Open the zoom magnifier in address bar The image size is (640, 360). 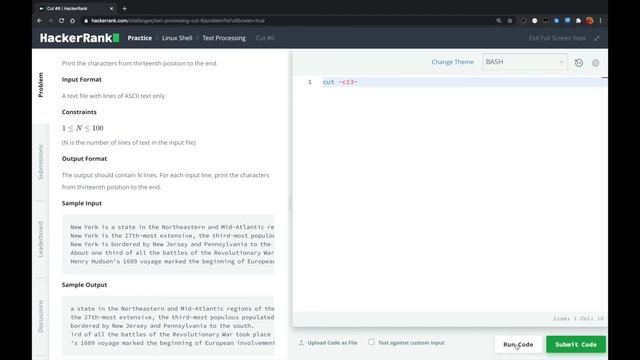click(498, 20)
